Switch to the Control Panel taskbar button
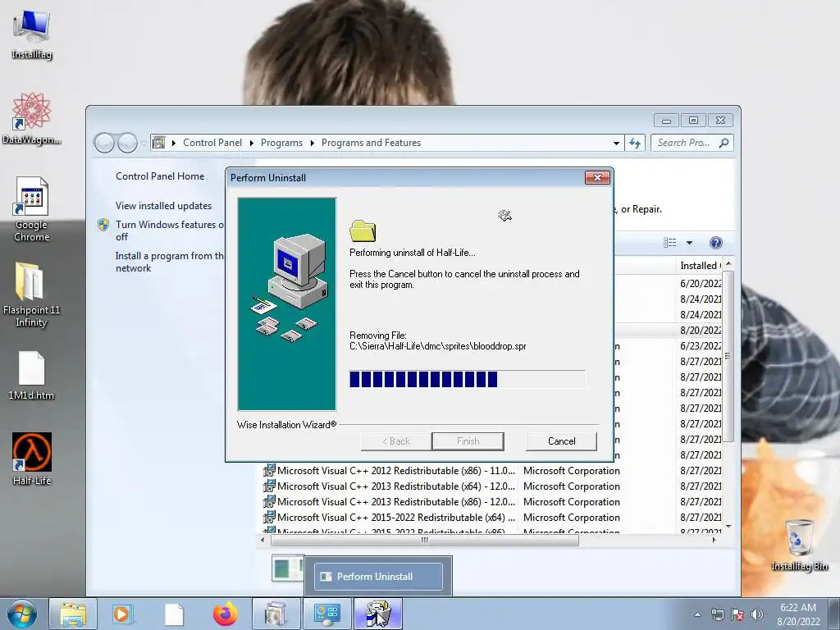The image size is (840, 630). click(x=326, y=614)
